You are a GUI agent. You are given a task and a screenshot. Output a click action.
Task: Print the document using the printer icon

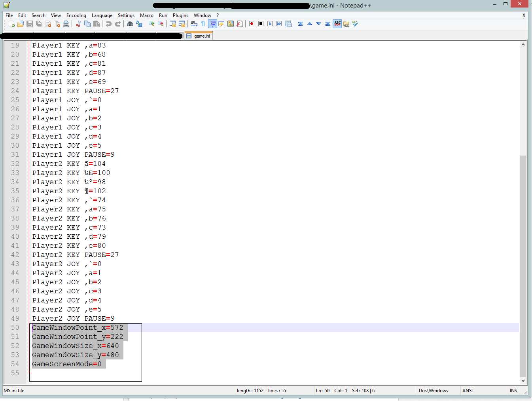pyautogui.click(x=66, y=24)
